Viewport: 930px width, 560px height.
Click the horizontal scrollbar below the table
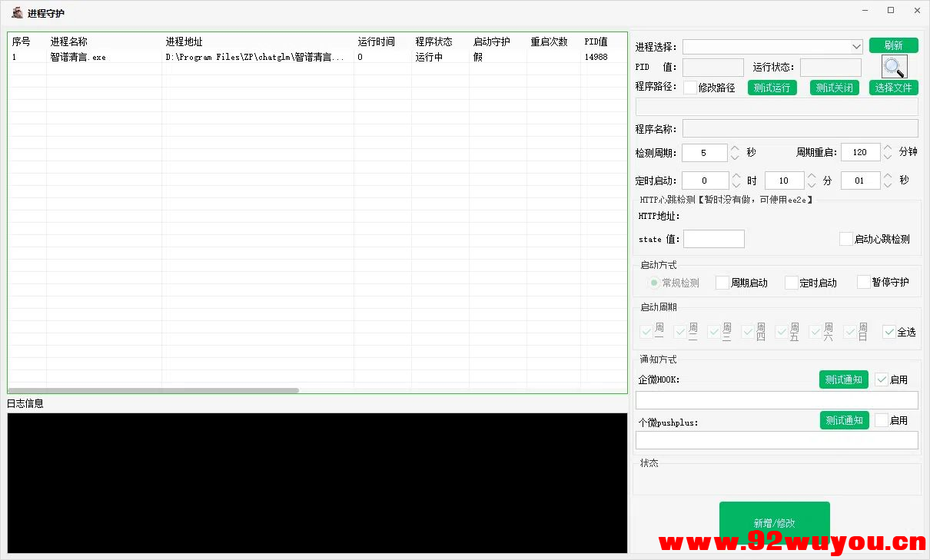point(154,390)
